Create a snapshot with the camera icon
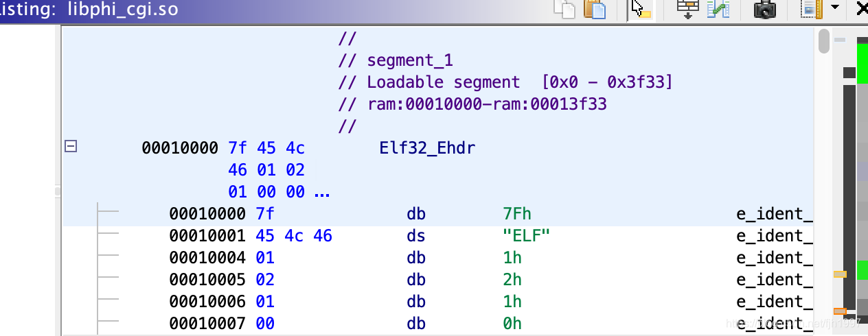Image resolution: width=868 pixels, height=336 pixels. (765, 9)
